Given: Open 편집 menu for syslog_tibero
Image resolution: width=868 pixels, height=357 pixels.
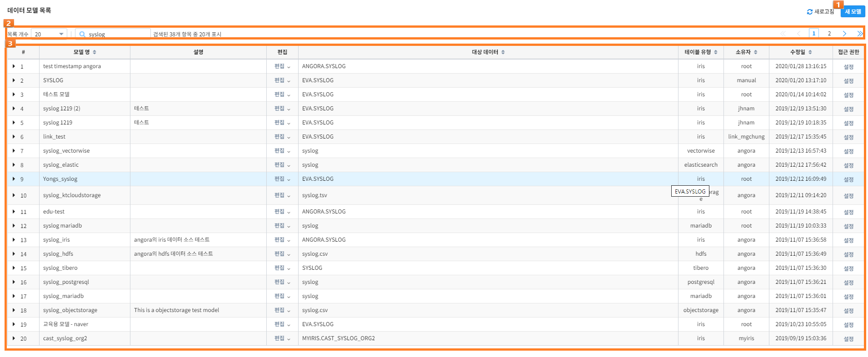Looking at the screenshot, I should [x=282, y=268].
